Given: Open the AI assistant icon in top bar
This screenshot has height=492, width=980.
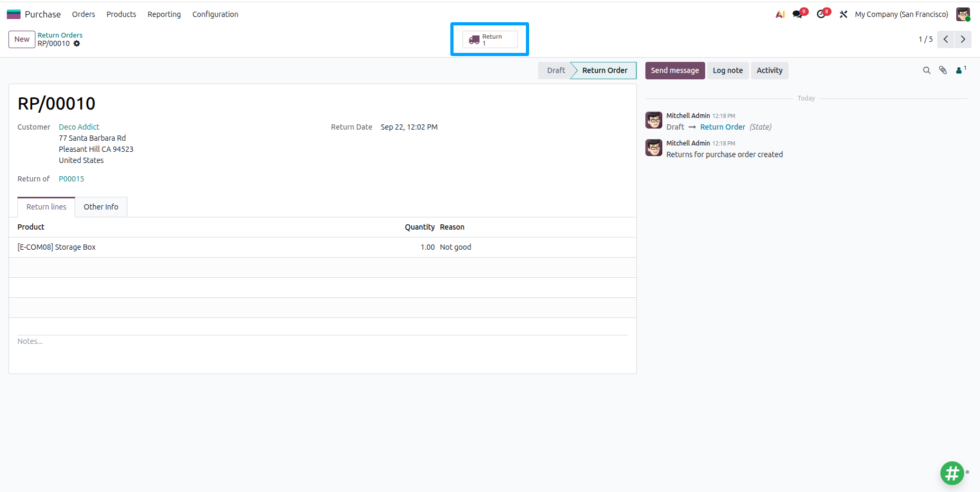Looking at the screenshot, I should click(x=780, y=14).
